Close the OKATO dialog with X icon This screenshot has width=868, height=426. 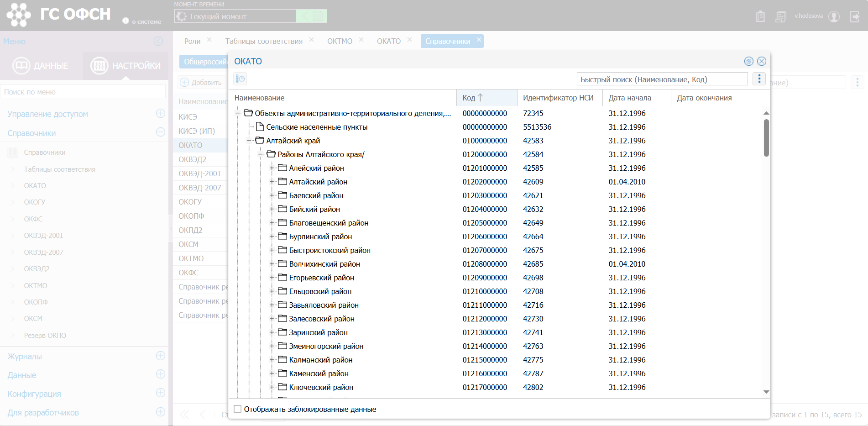pos(762,61)
